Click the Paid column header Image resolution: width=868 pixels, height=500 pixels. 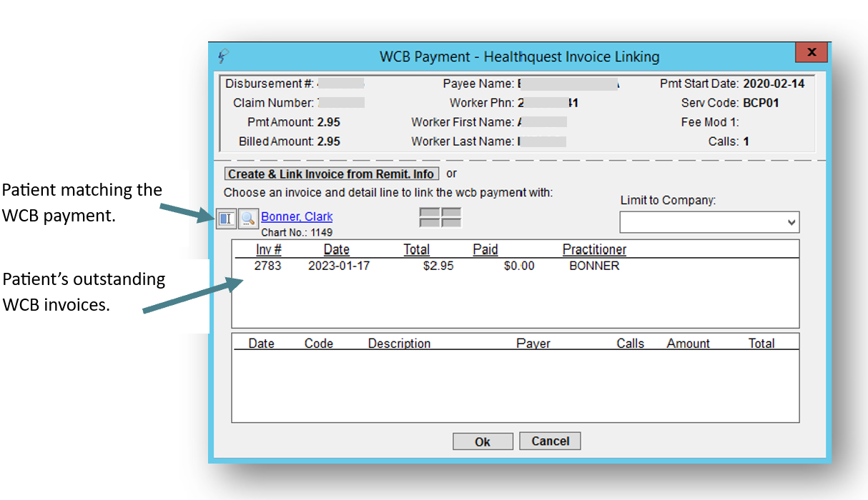(485, 249)
